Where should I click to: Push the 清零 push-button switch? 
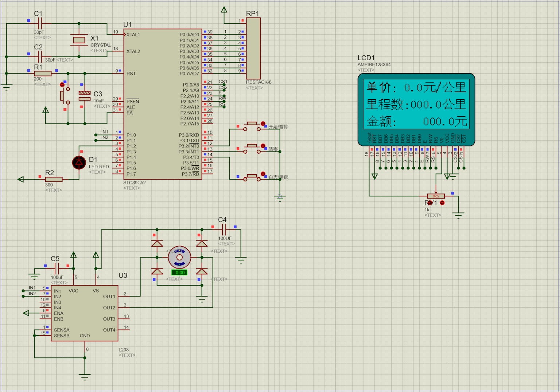click(252, 148)
